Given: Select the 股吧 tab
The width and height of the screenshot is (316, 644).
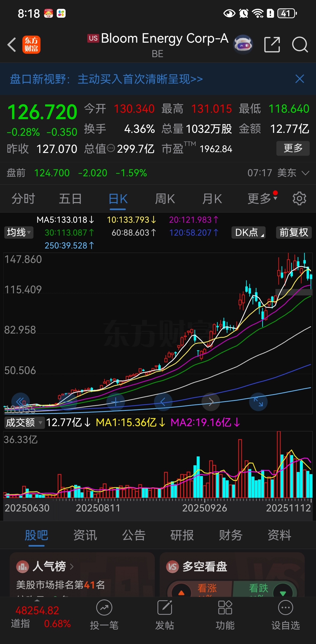Looking at the screenshot, I should point(37,535).
